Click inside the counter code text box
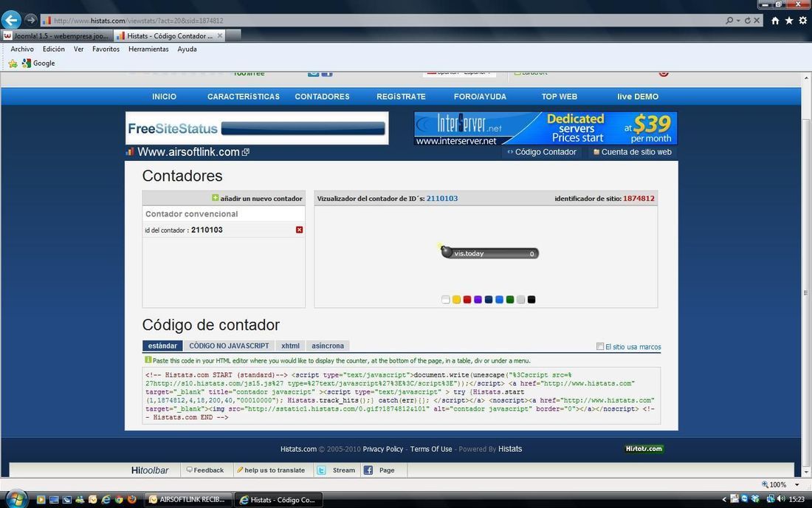Screen dimensions: 812x508 (x=402, y=397)
